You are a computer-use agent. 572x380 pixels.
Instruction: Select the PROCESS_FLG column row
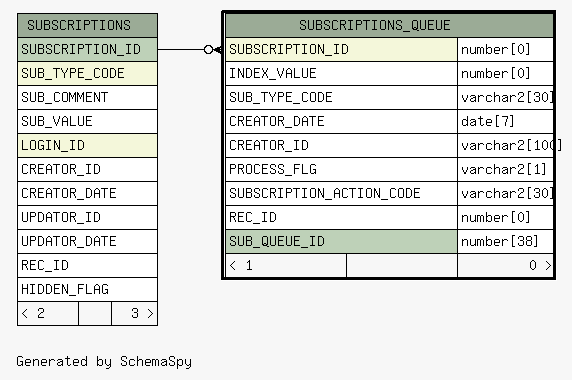341,169
